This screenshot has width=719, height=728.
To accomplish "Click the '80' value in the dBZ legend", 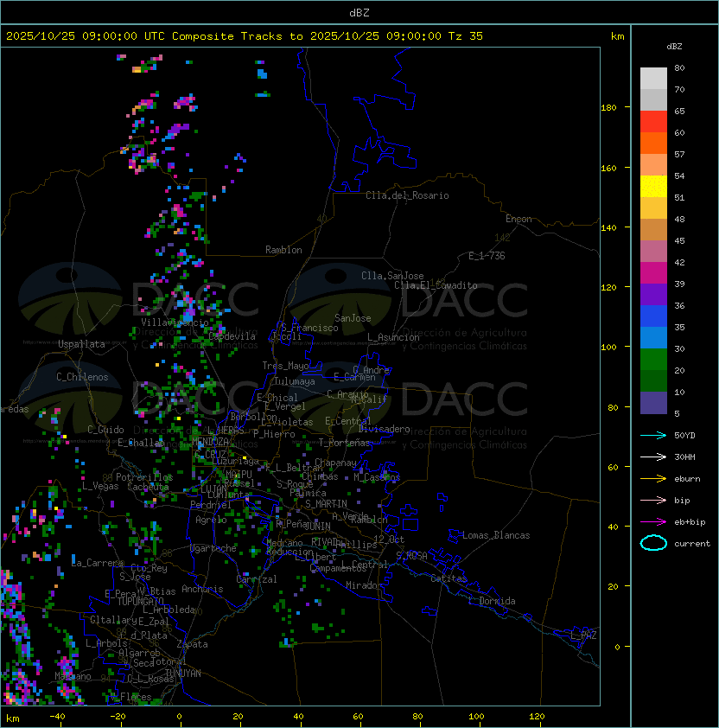I will click(x=679, y=67).
